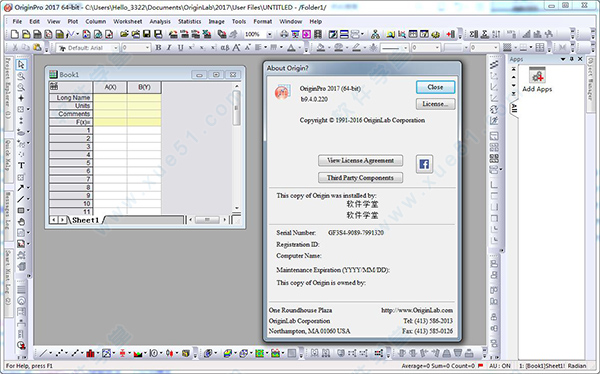Open the 100% zoom level dropdown

tap(269, 34)
